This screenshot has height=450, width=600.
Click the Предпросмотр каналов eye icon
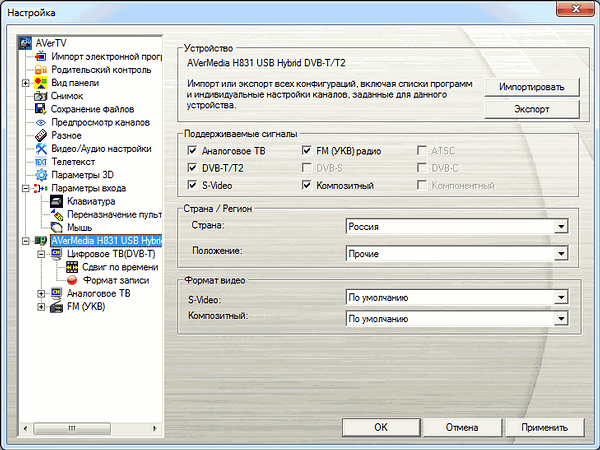point(41,122)
